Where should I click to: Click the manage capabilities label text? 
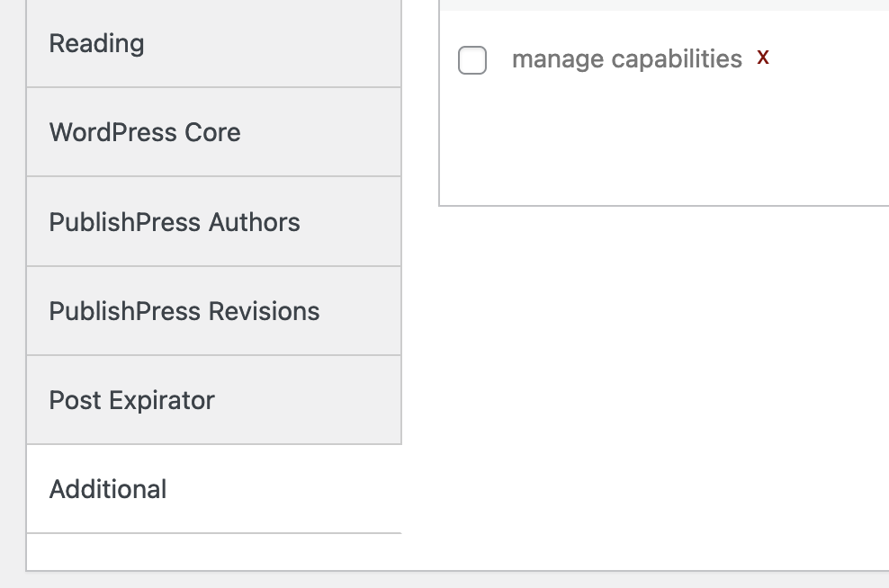click(x=625, y=58)
